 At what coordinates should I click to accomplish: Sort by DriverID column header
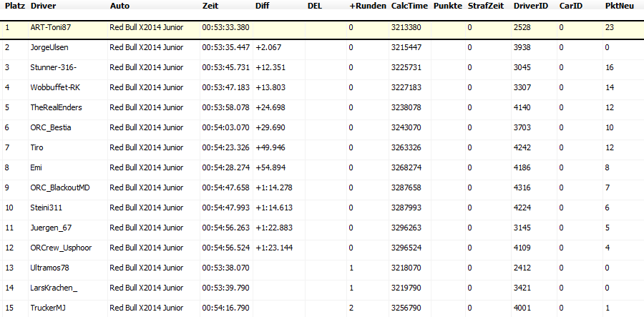[x=530, y=6]
